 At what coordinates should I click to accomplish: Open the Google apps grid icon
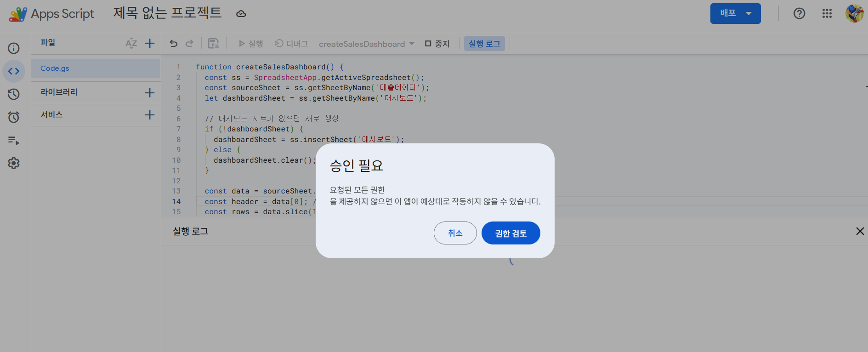(827, 13)
